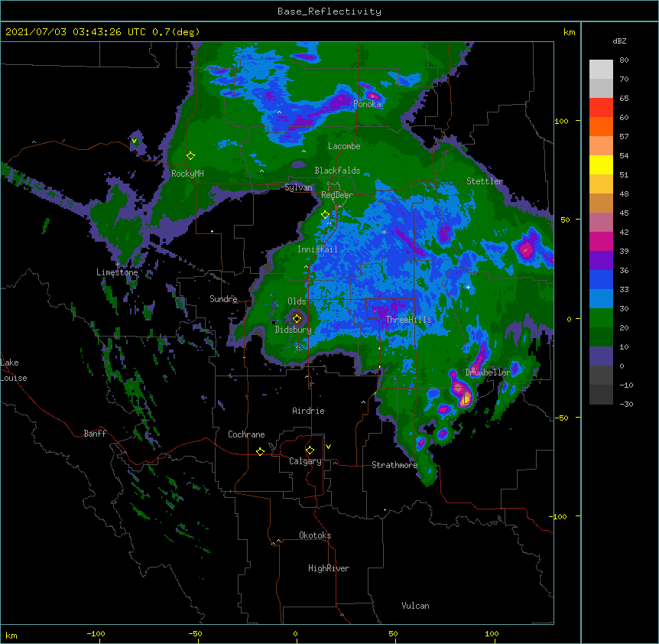Select the 80 dBZ white color swatch

[x=601, y=70]
